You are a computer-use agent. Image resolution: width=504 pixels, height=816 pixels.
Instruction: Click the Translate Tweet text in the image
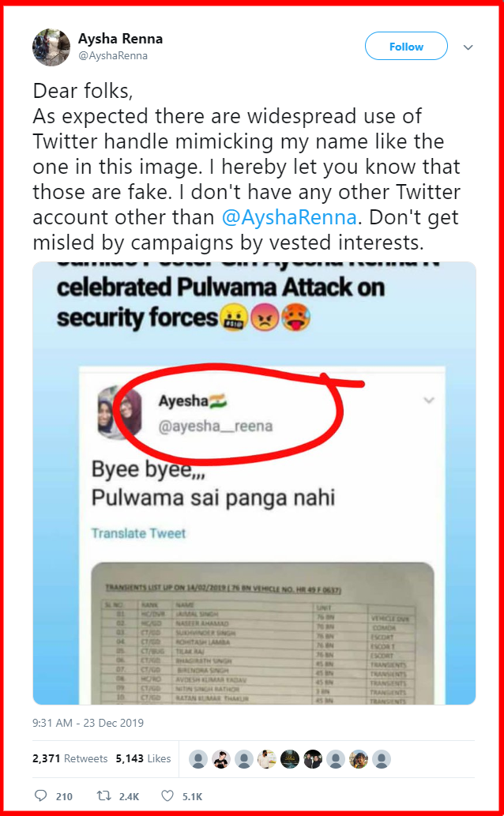[138, 533]
